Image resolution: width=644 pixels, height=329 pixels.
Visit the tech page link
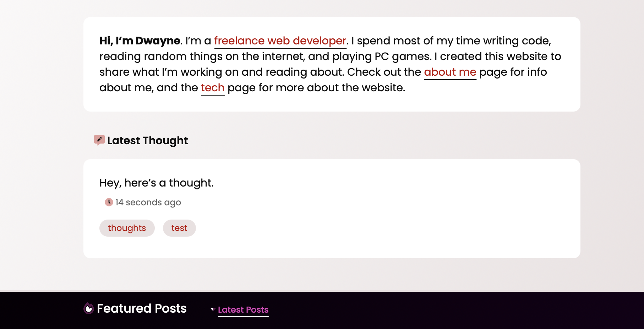212,88
